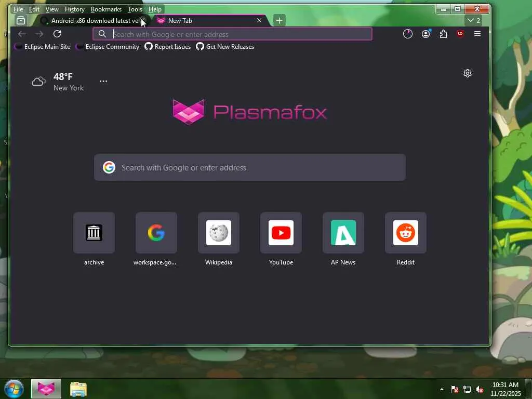Click the Plasmafox fox logo
The height and width of the screenshot is (399, 532).
189,112
